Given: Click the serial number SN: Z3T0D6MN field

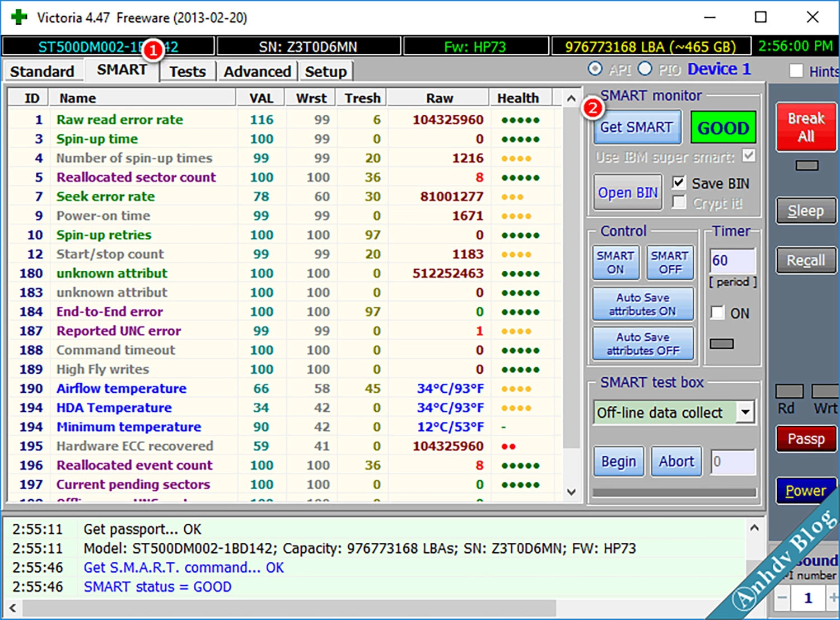Looking at the screenshot, I should click(x=309, y=46).
